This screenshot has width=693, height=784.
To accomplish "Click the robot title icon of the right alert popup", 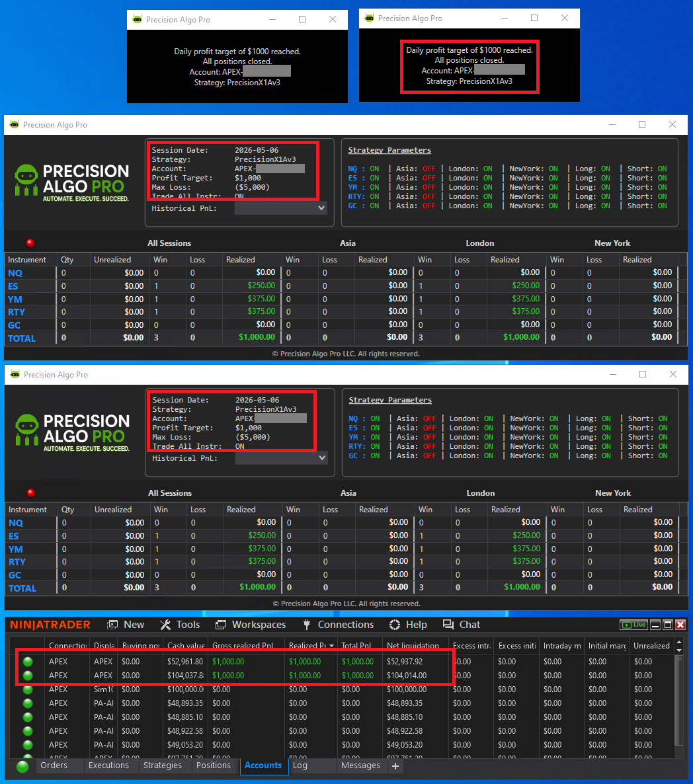I will [x=369, y=18].
